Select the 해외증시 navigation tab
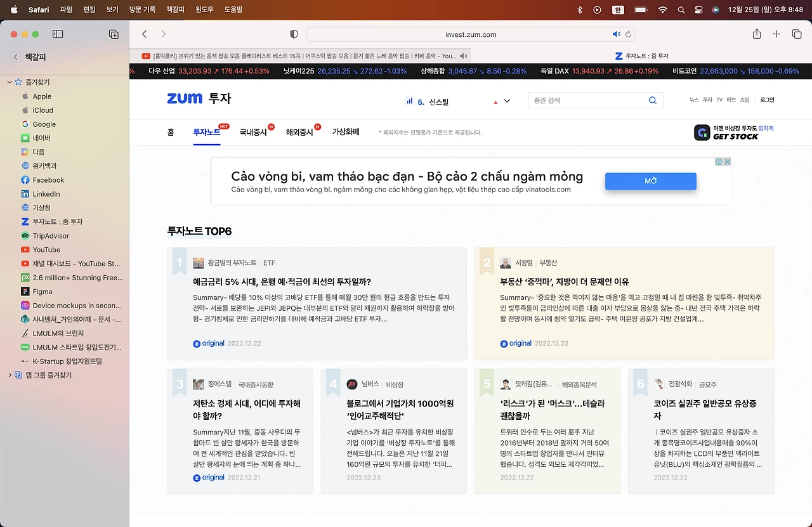This screenshot has height=527, width=812. (x=299, y=132)
